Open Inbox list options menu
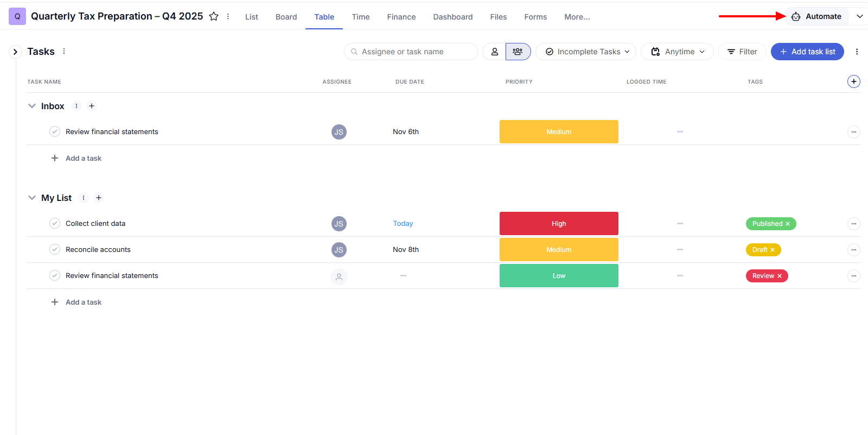 [76, 106]
